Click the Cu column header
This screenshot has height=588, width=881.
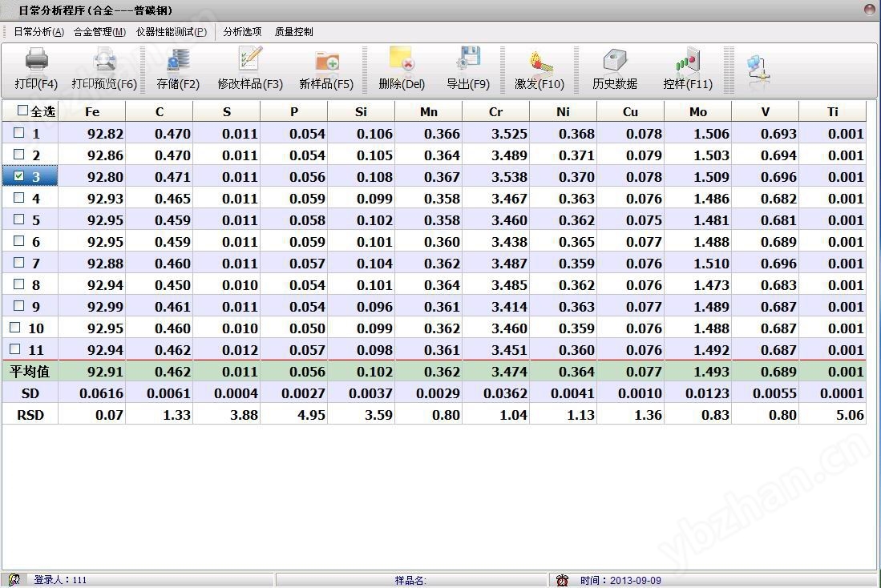[x=630, y=112]
